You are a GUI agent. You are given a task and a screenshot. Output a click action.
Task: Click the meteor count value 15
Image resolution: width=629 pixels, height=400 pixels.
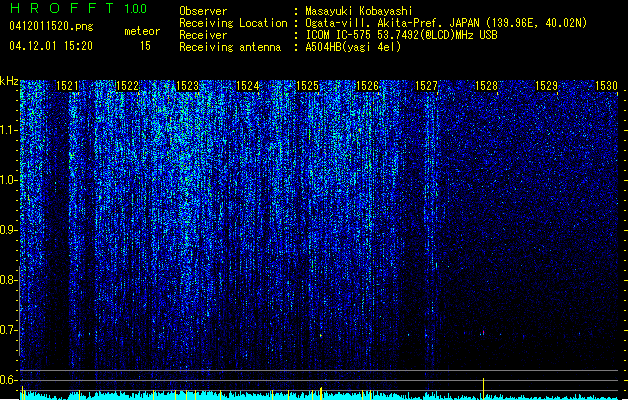point(145,46)
